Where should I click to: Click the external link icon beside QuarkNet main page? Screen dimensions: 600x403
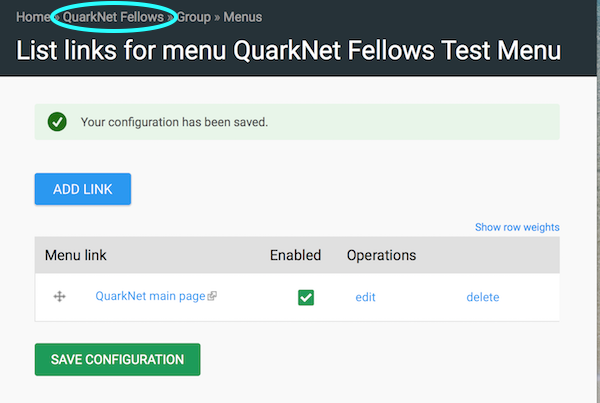click(x=212, y=296)
